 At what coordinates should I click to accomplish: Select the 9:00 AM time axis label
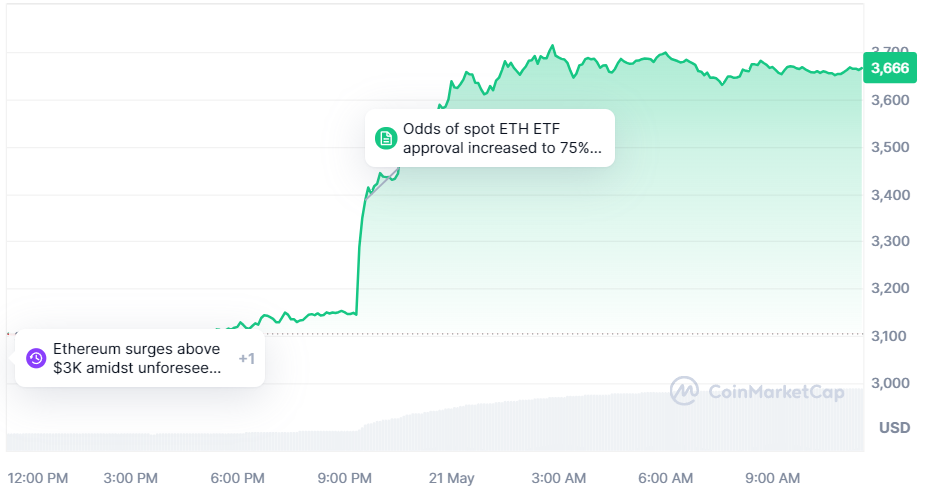click(774, 478)
